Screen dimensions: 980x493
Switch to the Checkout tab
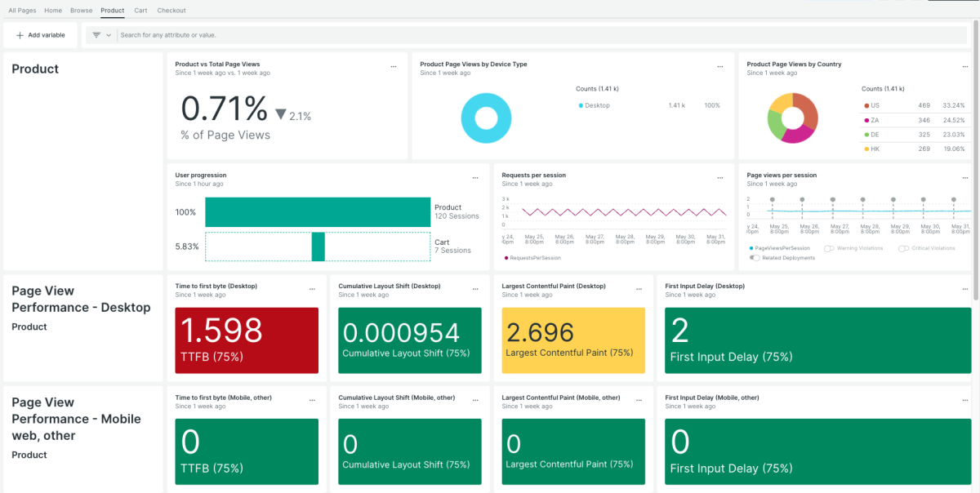click(x=171, y=11)
